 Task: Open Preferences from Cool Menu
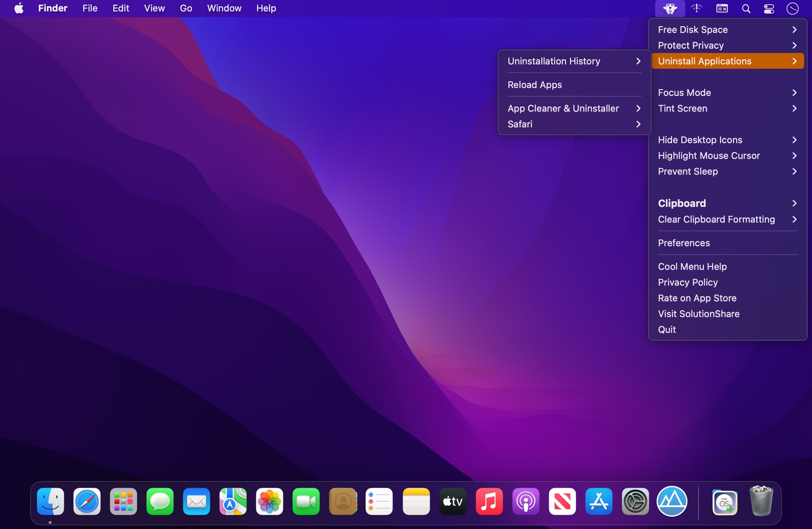pyautogui.click(x=684, y=243)
